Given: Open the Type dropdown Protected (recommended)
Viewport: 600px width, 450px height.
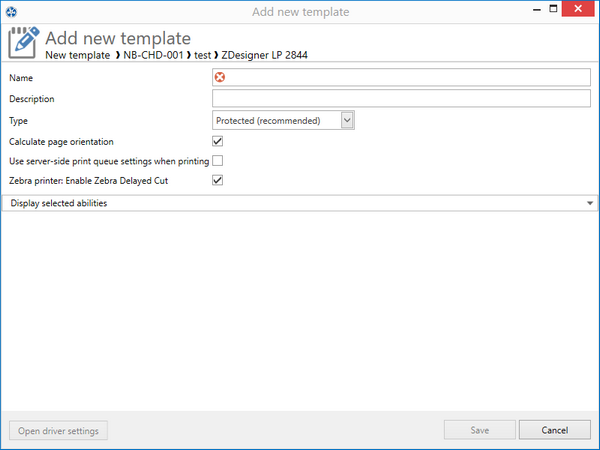Looking at the screenshot, I should [283, 120].
